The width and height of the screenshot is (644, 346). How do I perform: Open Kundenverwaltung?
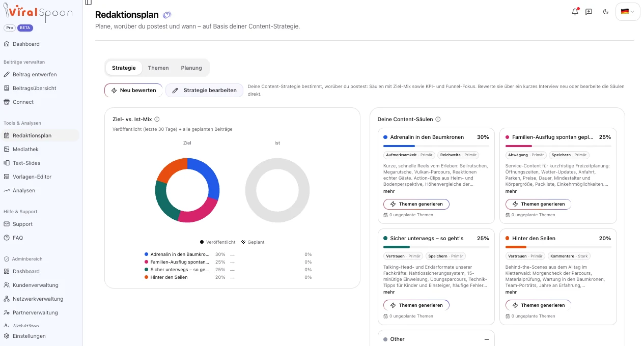pyautogui.click(x=41, y=285)
